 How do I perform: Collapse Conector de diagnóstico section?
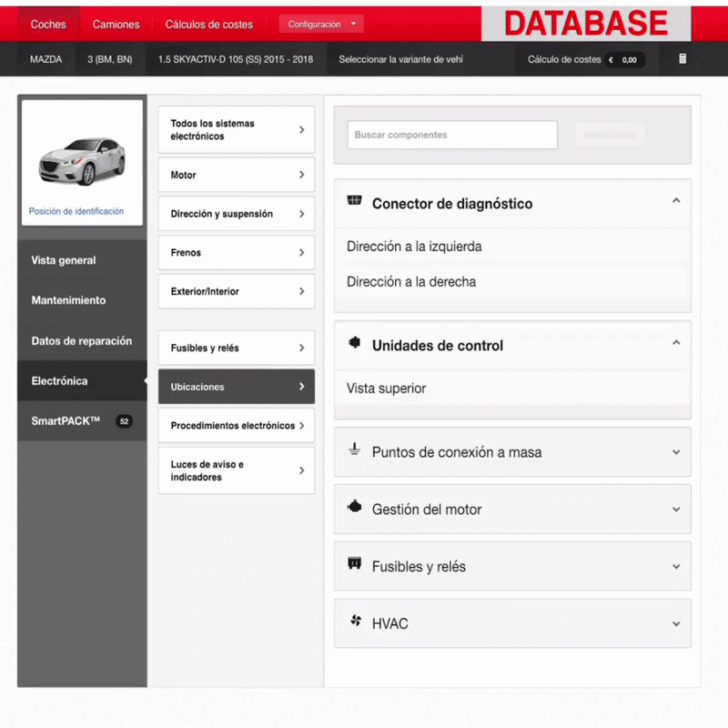(x=676, y=200)
